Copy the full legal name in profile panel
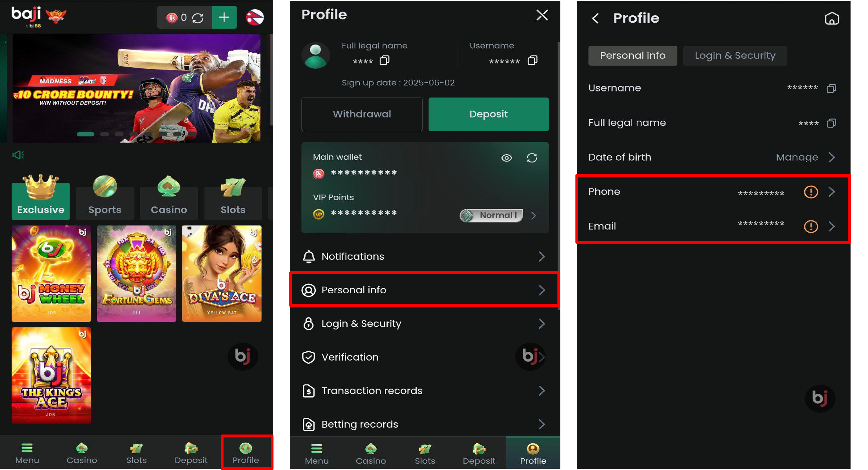The height and width of the screenshot is (470, 868). click(384, 60)
